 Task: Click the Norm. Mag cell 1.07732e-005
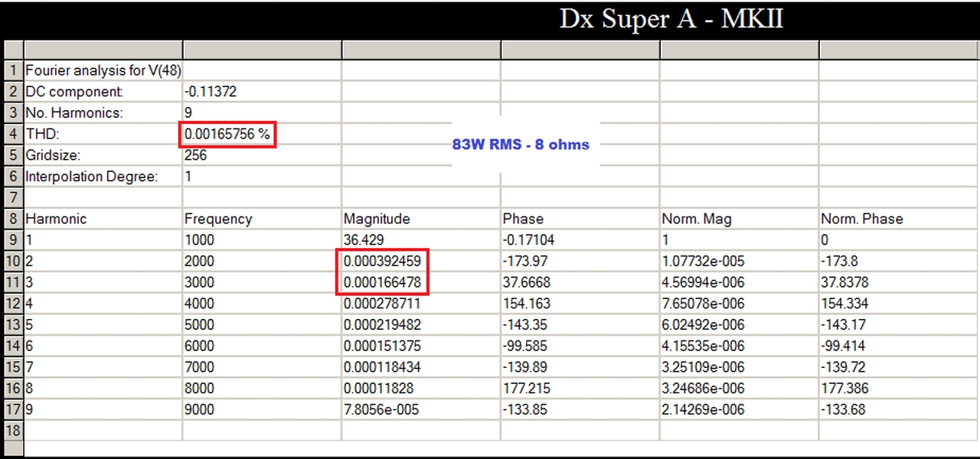739,261
